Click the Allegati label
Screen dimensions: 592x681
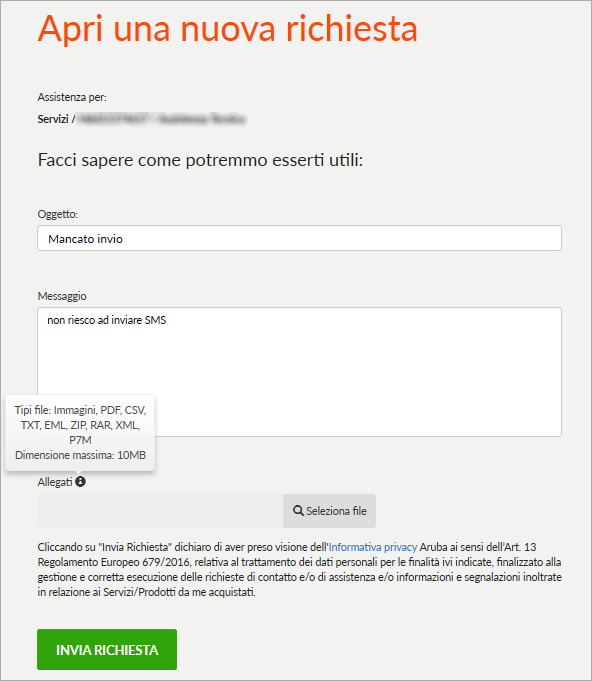[55, 482]
